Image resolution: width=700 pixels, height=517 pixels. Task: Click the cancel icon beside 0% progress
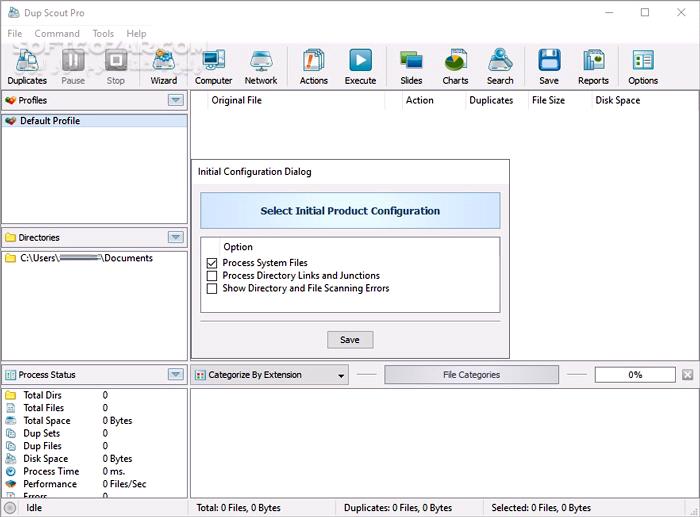tap(688, 375)
